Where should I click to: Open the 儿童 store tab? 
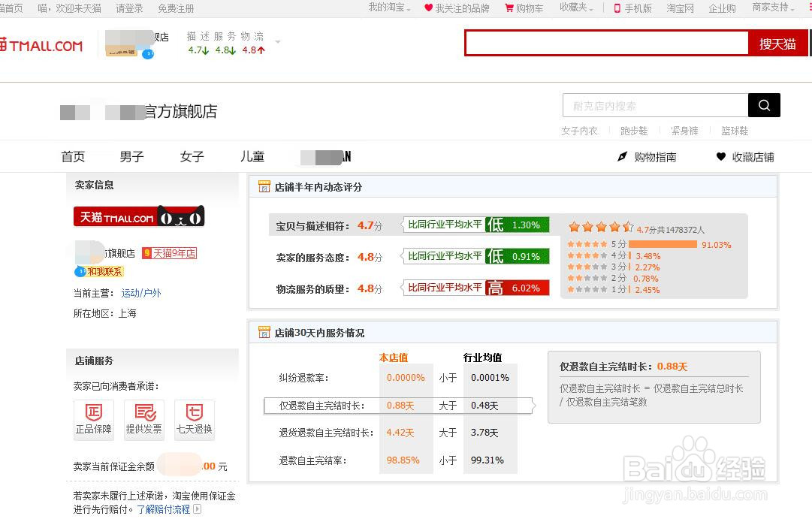coord(252,156)
